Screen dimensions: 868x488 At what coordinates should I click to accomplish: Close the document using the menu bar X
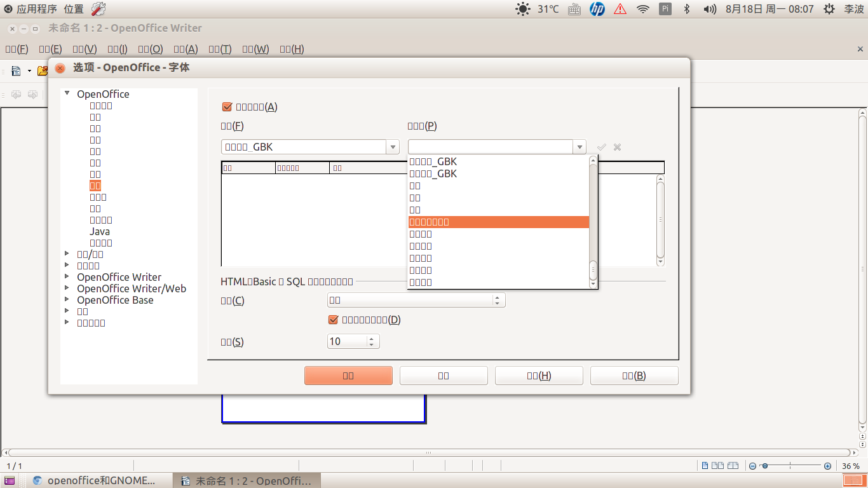coord(860,49)
